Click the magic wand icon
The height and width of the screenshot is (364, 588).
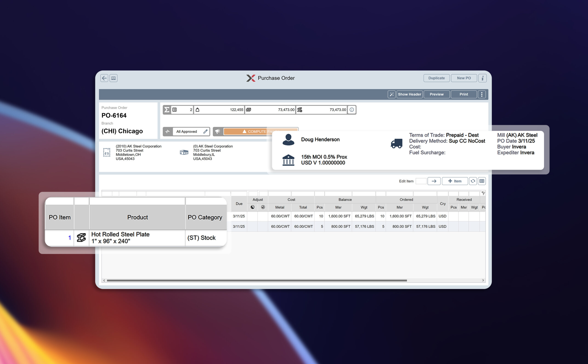click(x=392, y=94)
